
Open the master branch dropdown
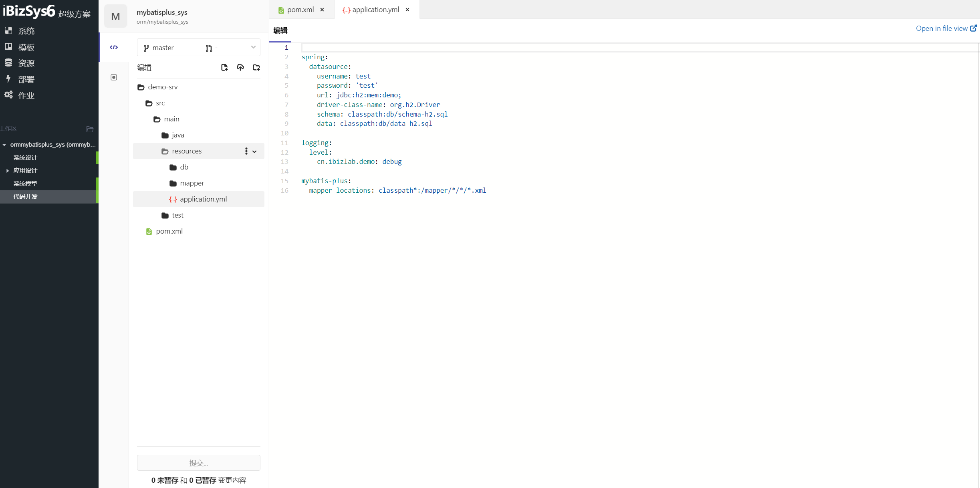(199, 48)
